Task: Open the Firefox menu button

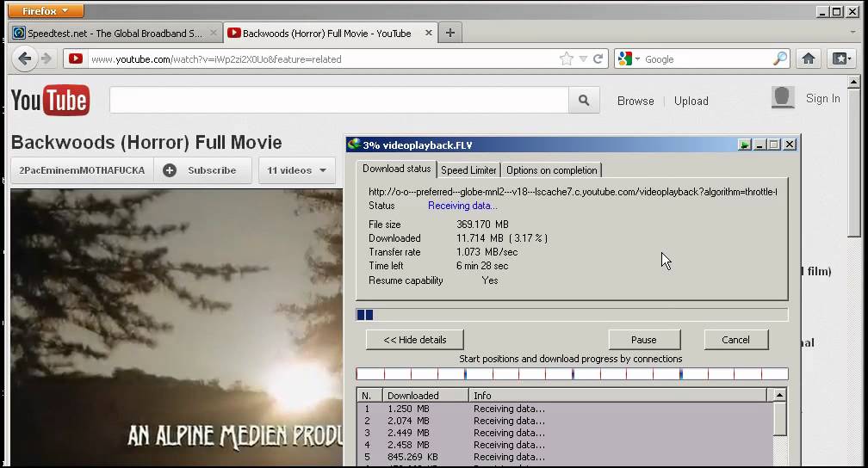Action: point(46,10)
